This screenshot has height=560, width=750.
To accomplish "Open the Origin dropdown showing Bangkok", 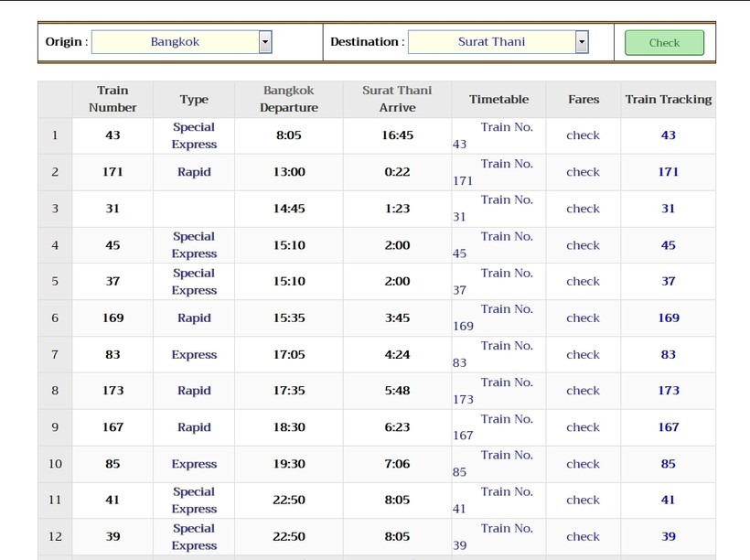I will 182,42.
